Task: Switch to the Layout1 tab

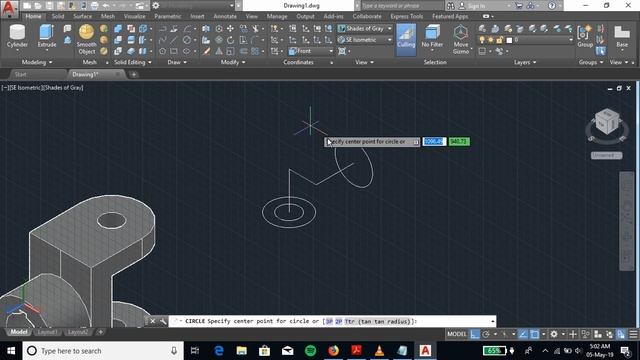Action: click(47, 332)
